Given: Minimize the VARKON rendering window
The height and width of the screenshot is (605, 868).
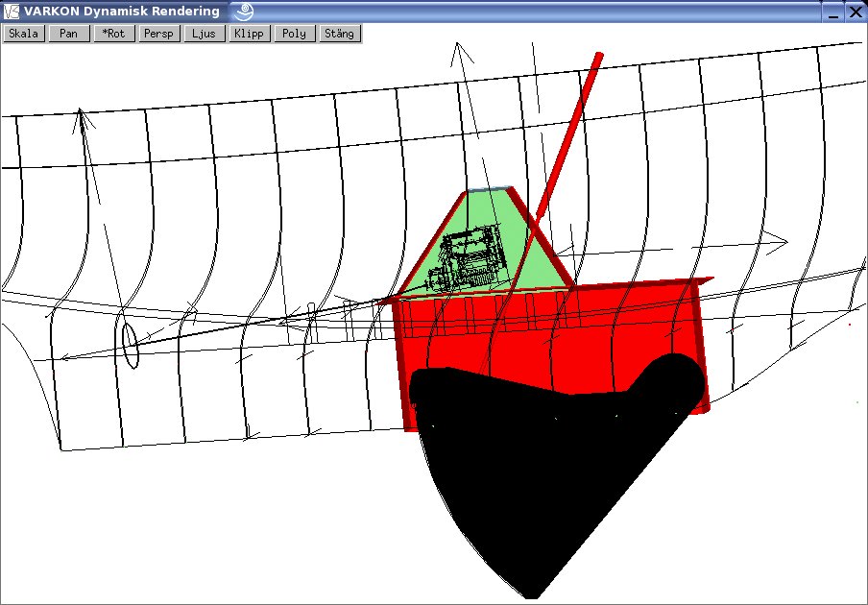Looking at the screenshot, I should click(x=833, y=12).
